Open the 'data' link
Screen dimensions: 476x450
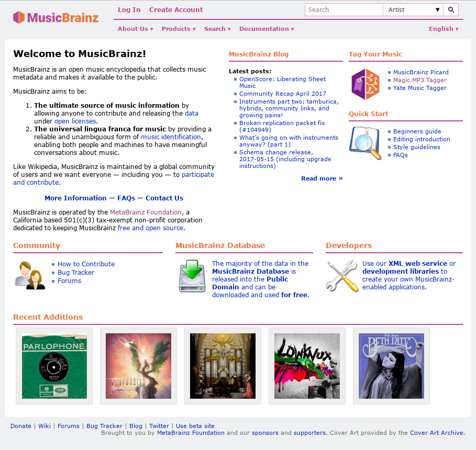point(192,113)
